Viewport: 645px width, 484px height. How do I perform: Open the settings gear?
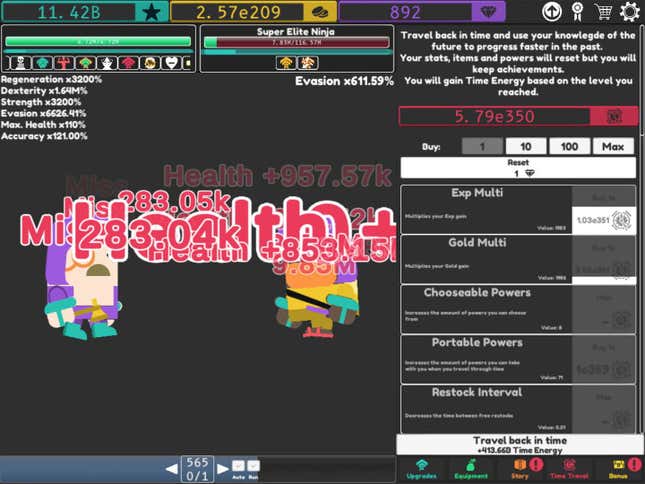point(629,12)
